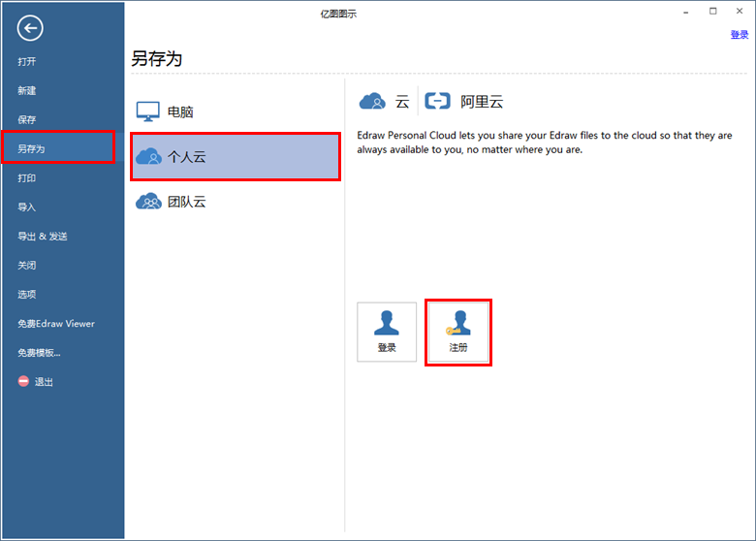Open 免费模板... entry
This screenshot has width=756, height=541.
pyautogui.click(x=39, y=353)
